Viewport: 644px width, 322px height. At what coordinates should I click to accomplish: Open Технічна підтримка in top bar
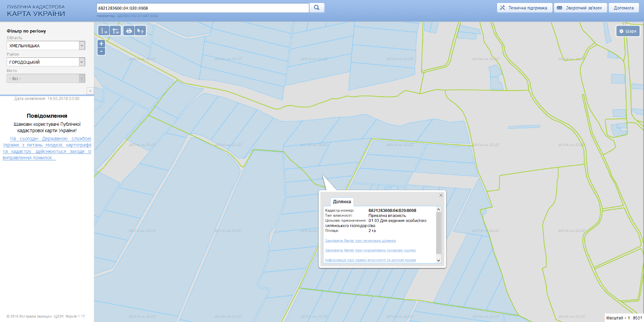tap(524, 8)
